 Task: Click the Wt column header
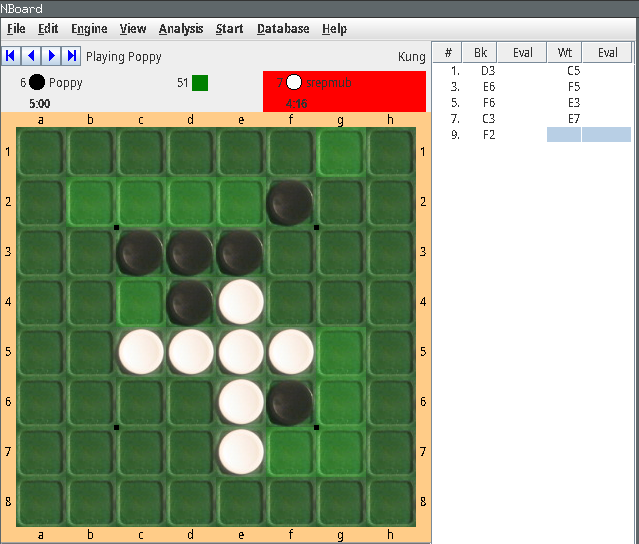(564, 52)
